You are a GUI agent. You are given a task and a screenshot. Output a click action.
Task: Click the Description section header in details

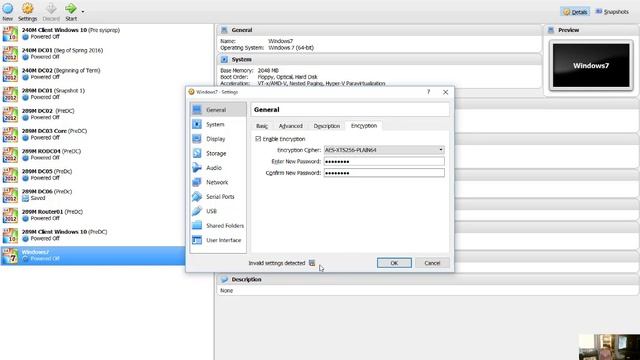pos(427,280)
